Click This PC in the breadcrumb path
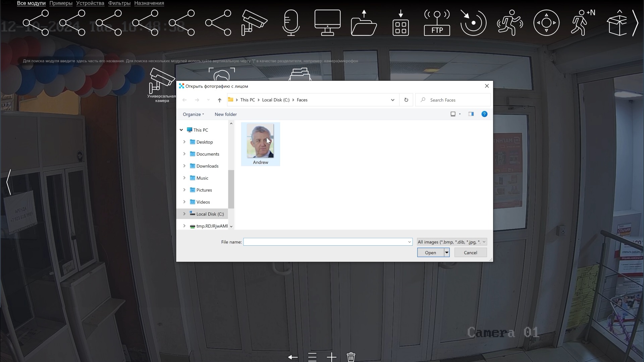Viewport: 644px width, 362px height. 248,100
